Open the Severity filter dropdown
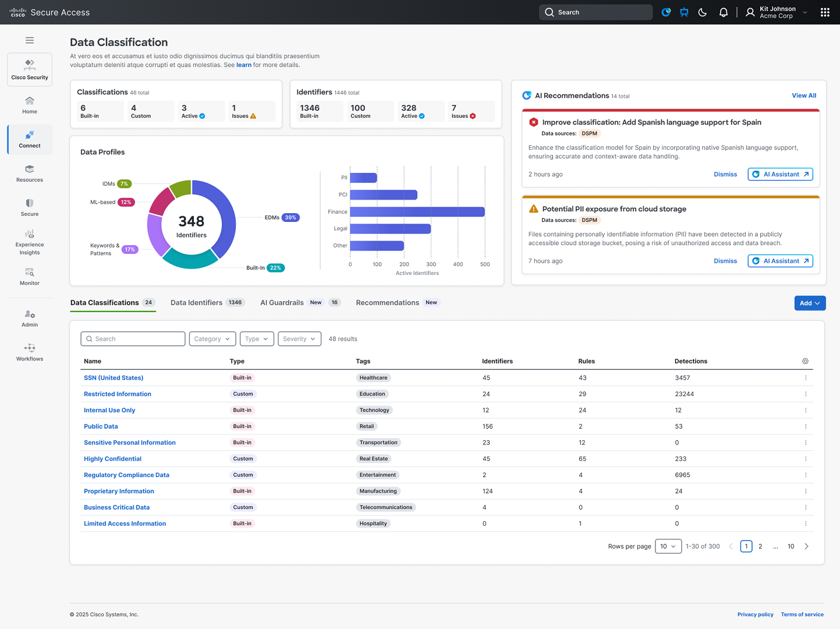 click(299, 339)
